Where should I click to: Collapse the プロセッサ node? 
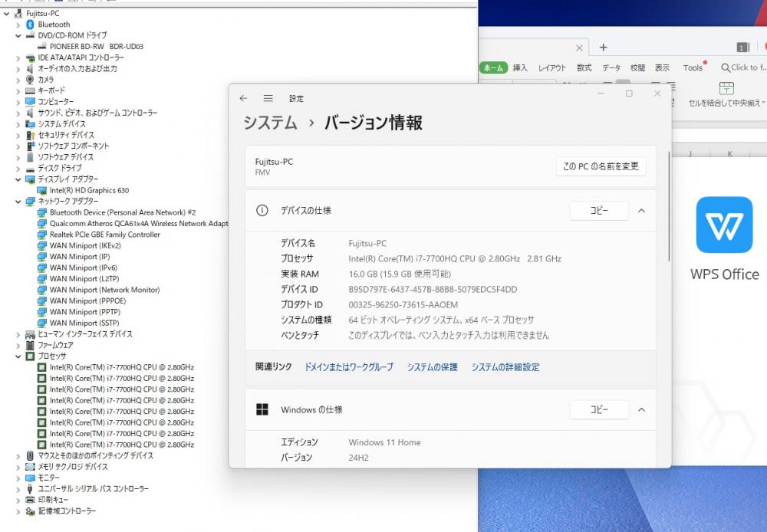coord(18,356)
